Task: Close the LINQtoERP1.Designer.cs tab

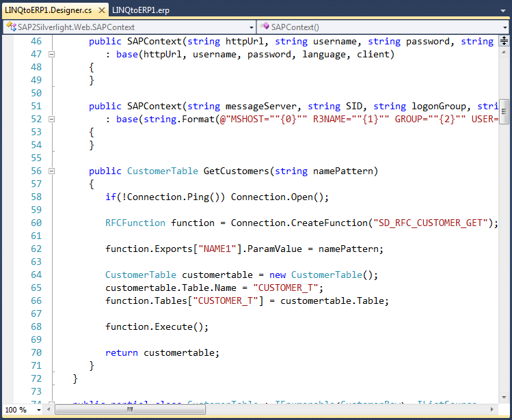Action: point(102,10)
